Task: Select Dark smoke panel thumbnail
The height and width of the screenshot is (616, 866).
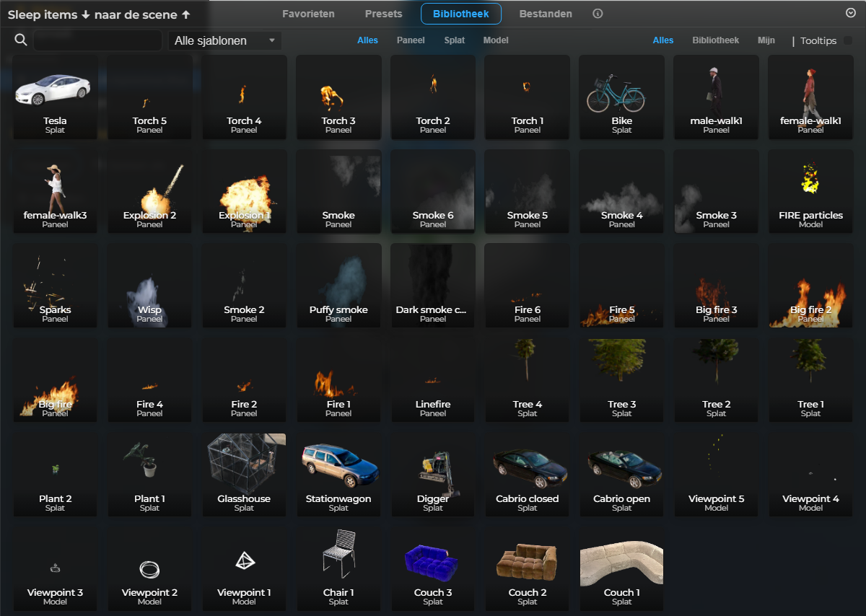Action: (433, 286)
